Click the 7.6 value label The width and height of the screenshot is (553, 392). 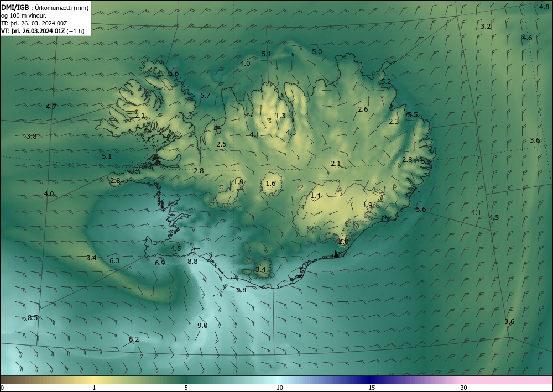pos(172,224)
